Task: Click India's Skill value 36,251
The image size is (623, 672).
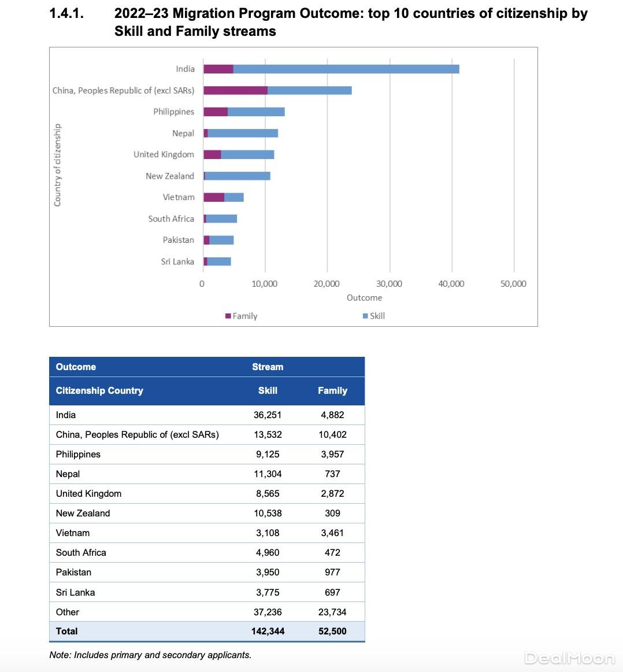Action: [x=268, y=415]
